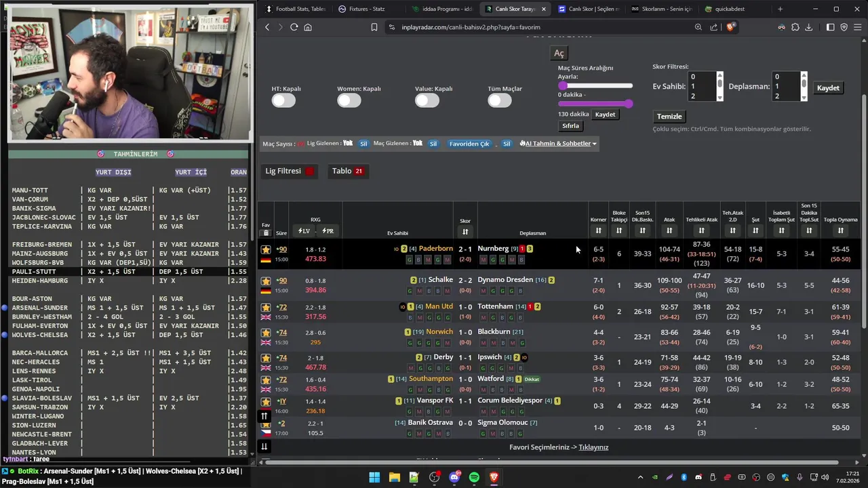The width and height of the screenshot is (868, 488).
Task: Click the scroll-to-bottom double arrow button
Action: [x=264, y=446]
